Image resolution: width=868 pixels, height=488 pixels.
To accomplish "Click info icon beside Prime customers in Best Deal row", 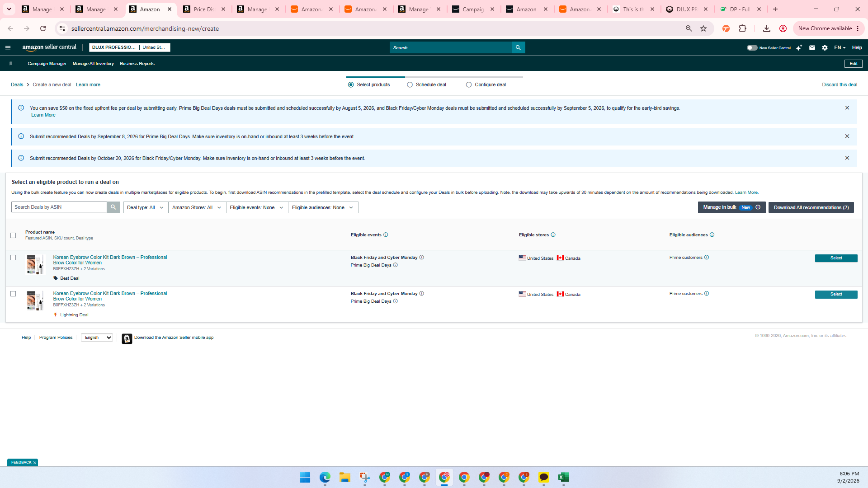I will tap(707, 257).
